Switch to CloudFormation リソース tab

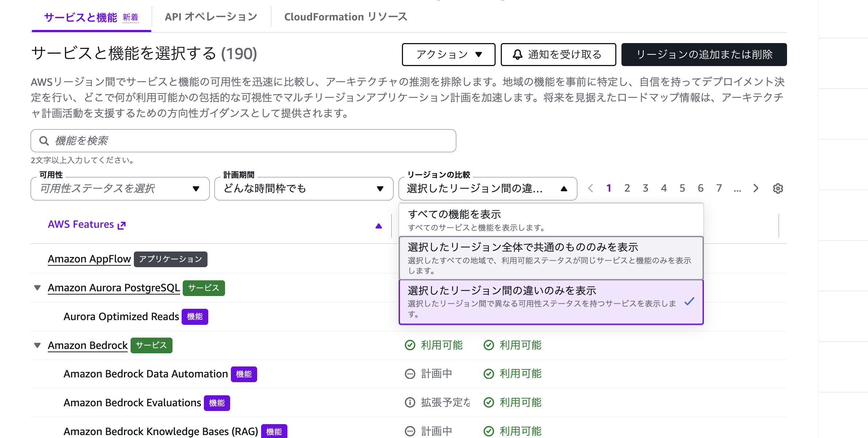pyautogui.click(x=346, y=17)
